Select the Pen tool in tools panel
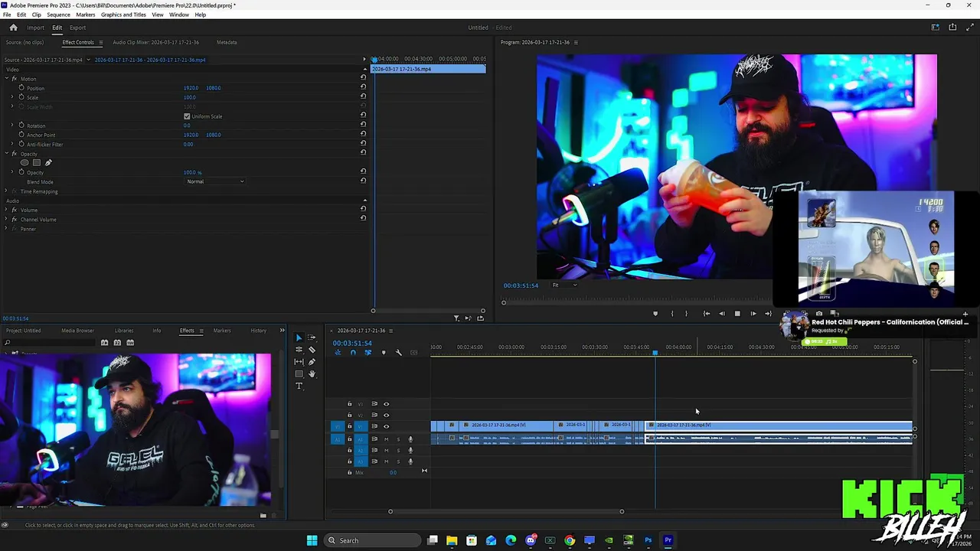Viewport: 980px width, 551px height. tap(312, 362)
